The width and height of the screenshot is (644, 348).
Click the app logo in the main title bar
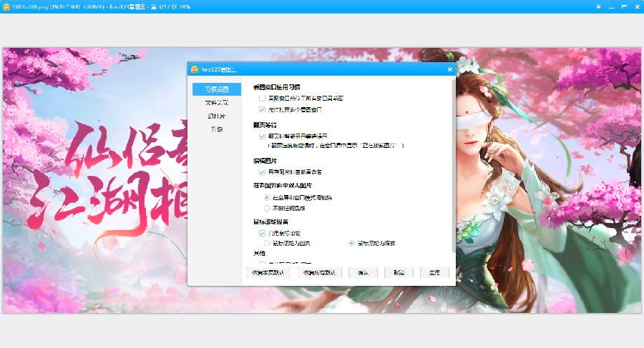6,6
